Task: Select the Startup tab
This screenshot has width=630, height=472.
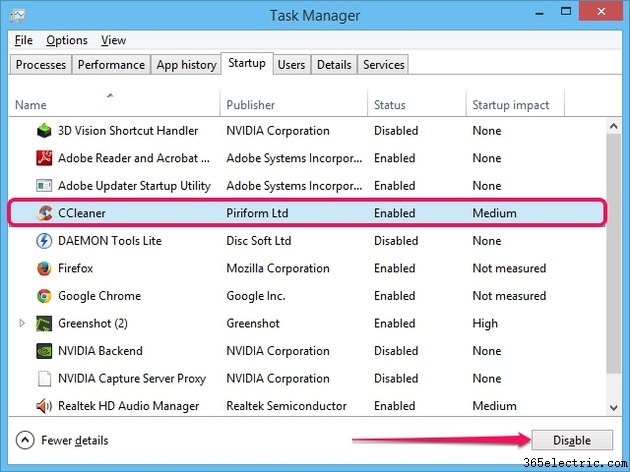Action: click(x=247, y=63)
